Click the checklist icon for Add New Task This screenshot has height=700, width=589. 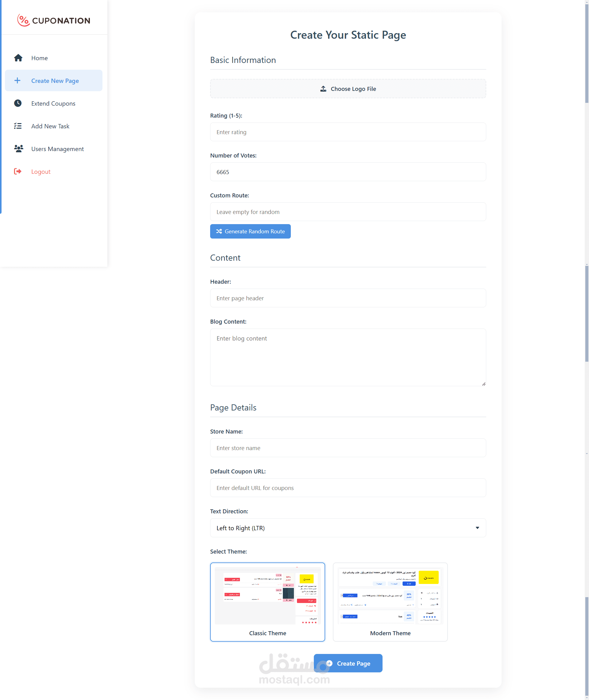(x=18, y=126)
